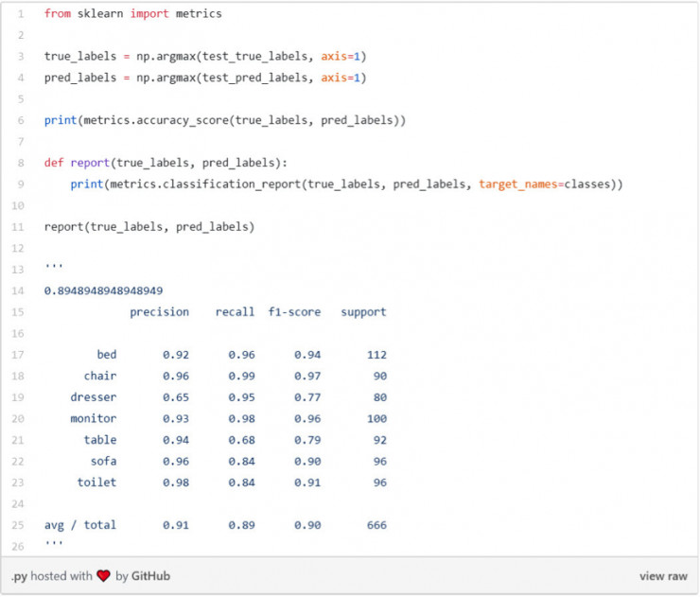The width and height of the screenshot is (700, 597).
Task: Click the 'def' keyword on line 8
Action: pyautogui.click(x=54, y=163)
